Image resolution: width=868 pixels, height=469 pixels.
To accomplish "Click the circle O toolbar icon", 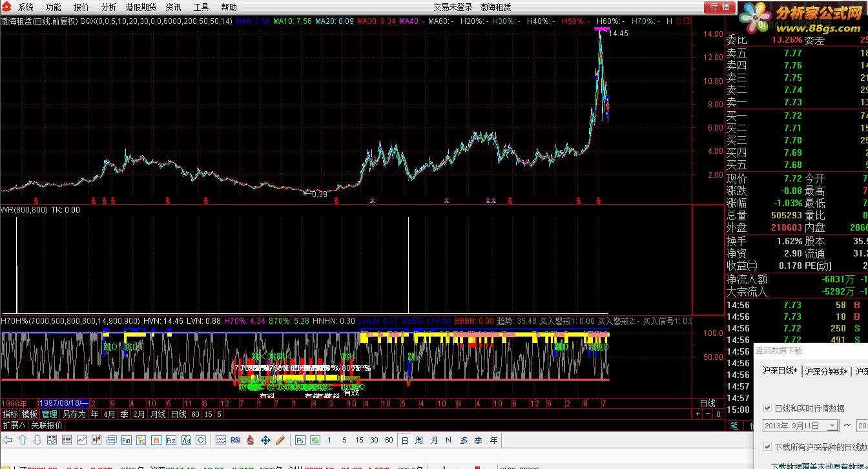I will pos(201,440).
